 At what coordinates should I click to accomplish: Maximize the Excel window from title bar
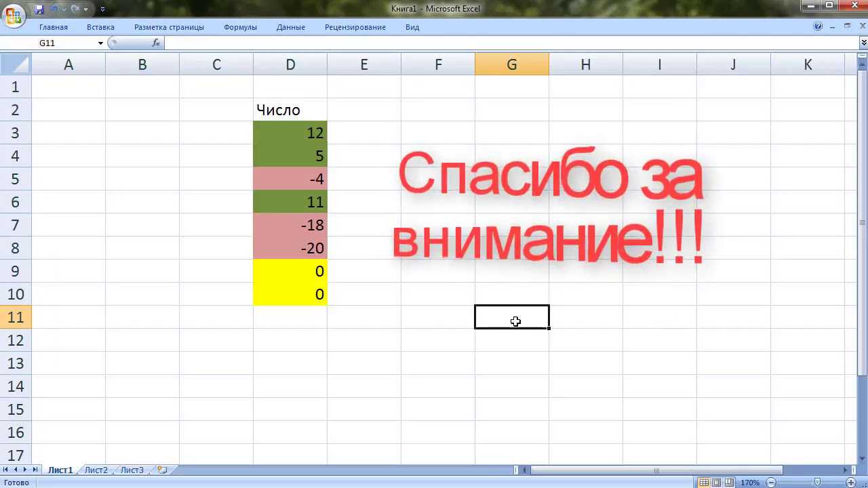829,5
